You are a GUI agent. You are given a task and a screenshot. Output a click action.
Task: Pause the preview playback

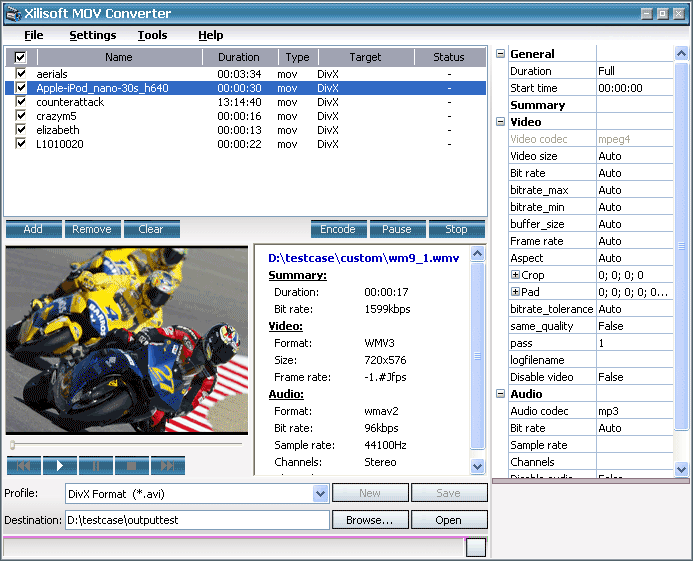(96, 466)
